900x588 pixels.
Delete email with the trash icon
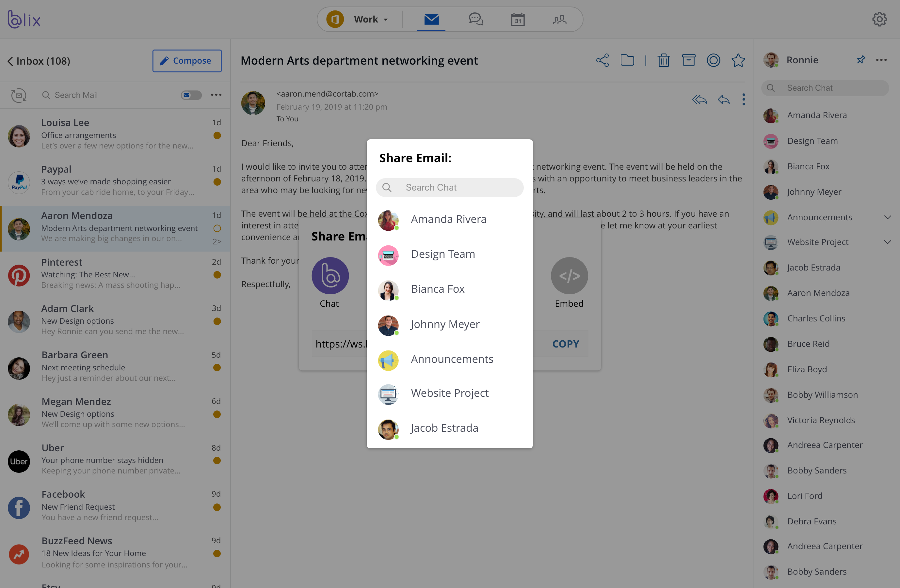[x=664, y=60]
